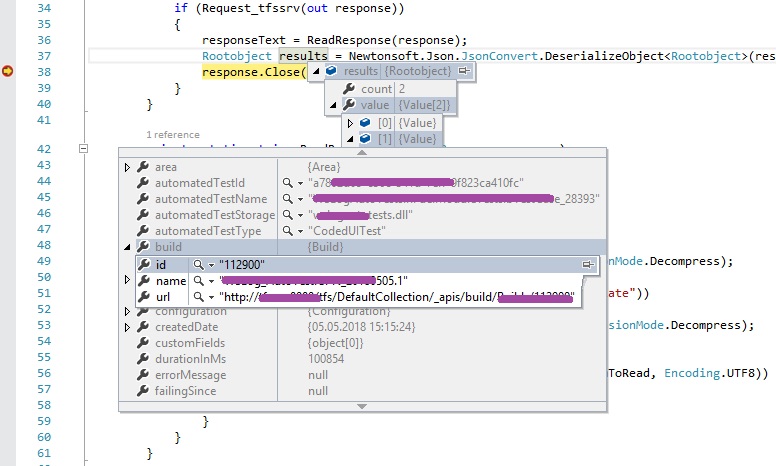
Task: Click the results variable on line 37
Action: pos(303,56)
